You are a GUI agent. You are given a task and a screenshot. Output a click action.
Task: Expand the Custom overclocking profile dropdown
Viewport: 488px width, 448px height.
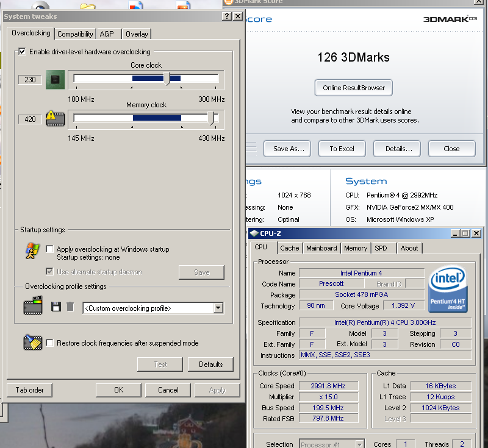pos(218,308)
